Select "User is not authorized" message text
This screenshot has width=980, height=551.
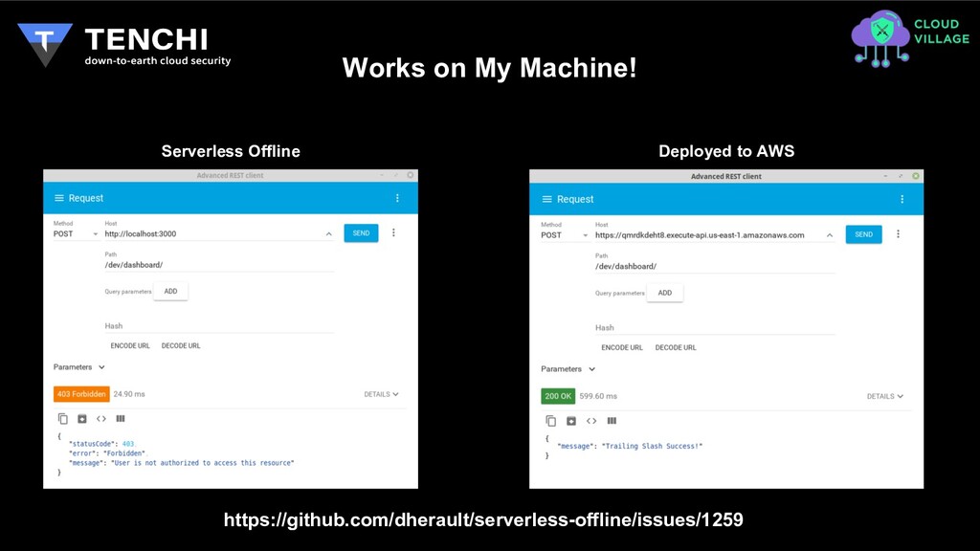click(x=203, y=463)
